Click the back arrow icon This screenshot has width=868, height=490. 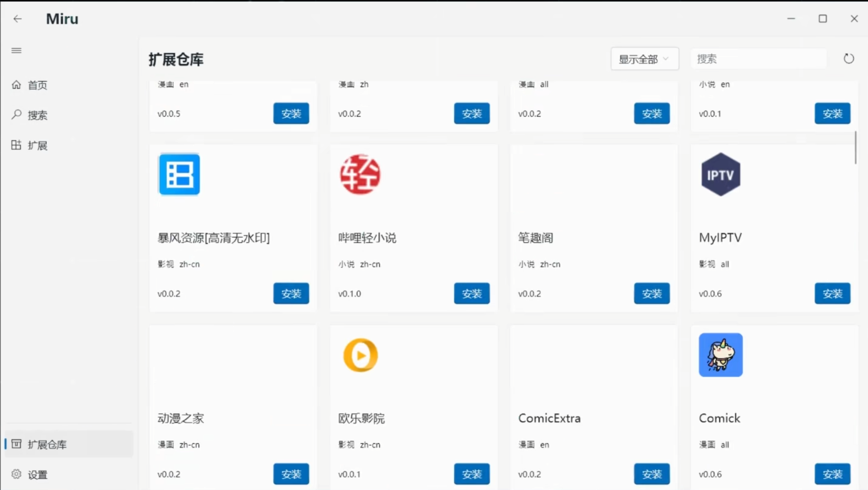coord(17,19)
